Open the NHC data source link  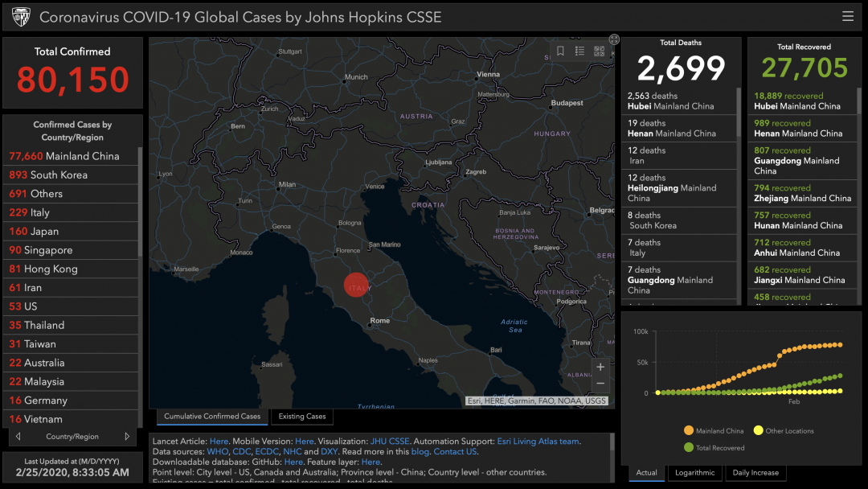(292, 452)
